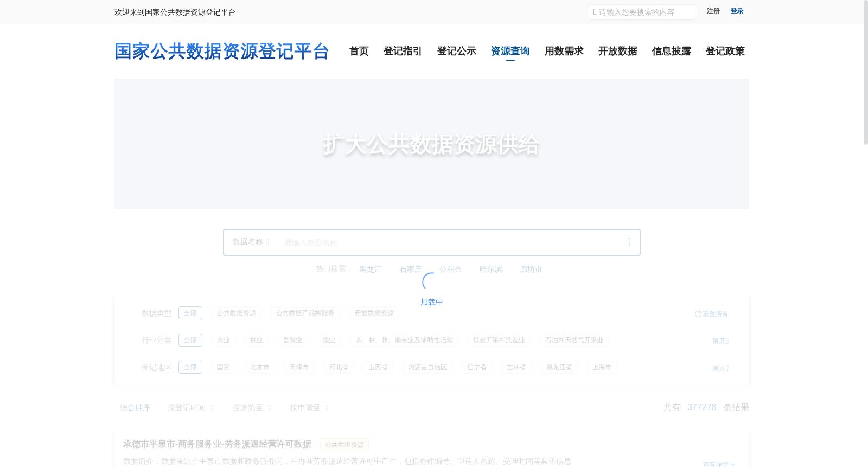The height and width of the screenshot is (467, 868).
Task: Filter industry by 林业
Action: pyautogui.click(x=257, y=340)
